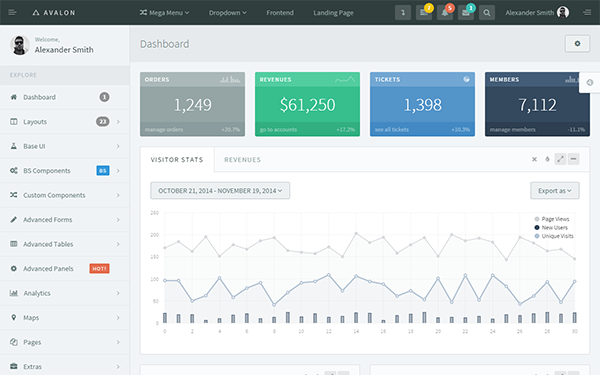This screenshot has height=375, width=600.
Task: Open messages envelope with teal badge
Action: pyautogui.click(x=466, y=13)
